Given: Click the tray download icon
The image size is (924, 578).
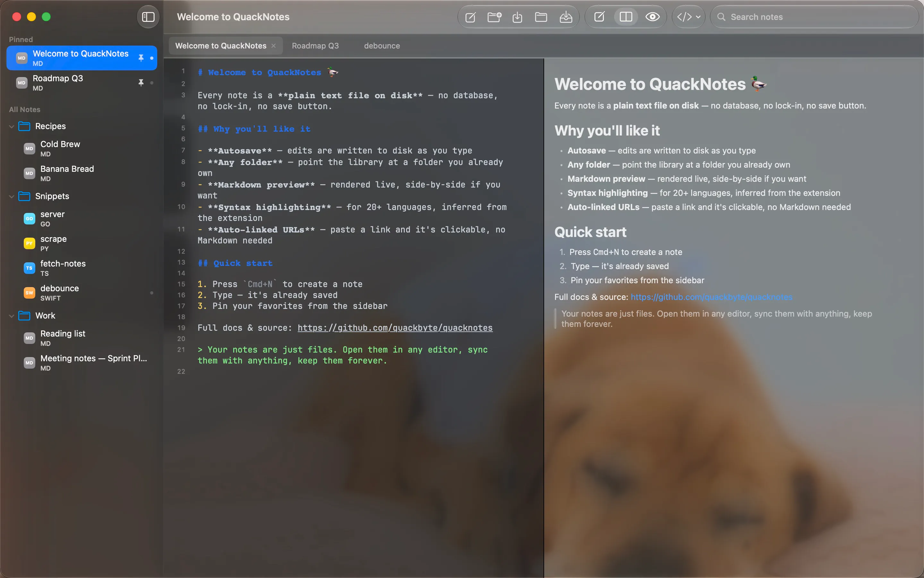Looking at the screenshot, I should pyautogui.click(x=566, y=17).
